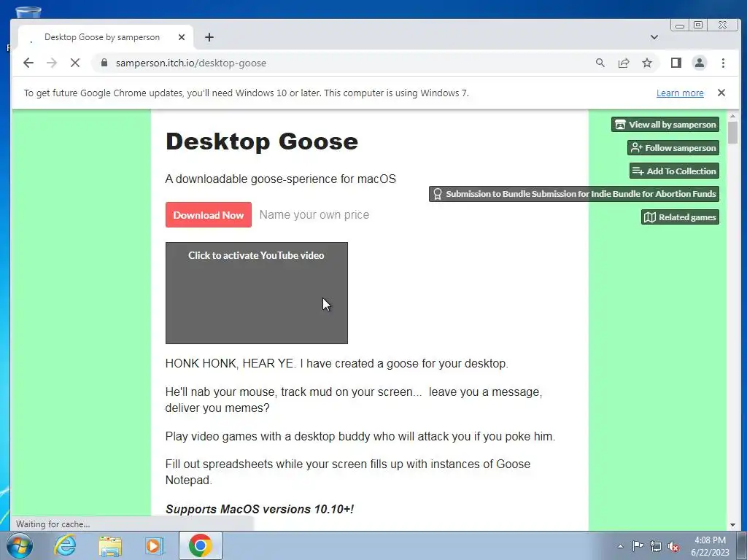Launch Internet Explorer from the taskbar
The width and height of the screenshot is (747, 560).
click(x=65, y=545)
